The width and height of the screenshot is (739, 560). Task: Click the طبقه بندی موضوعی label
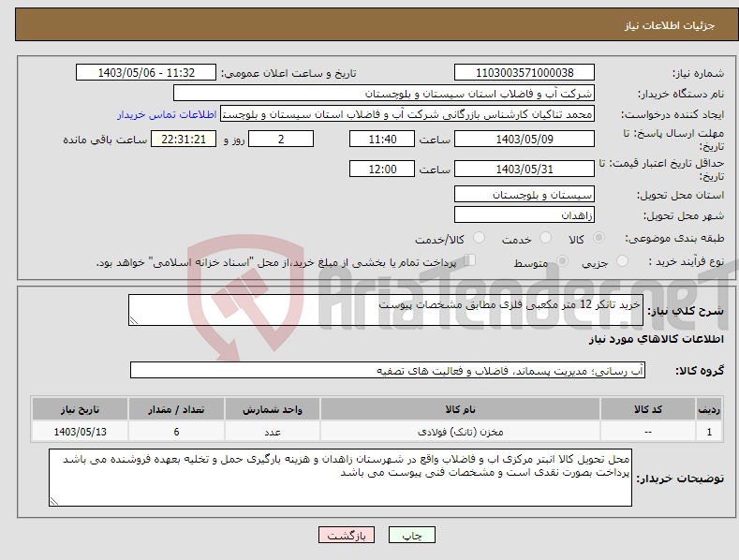[x=674, y=238]
